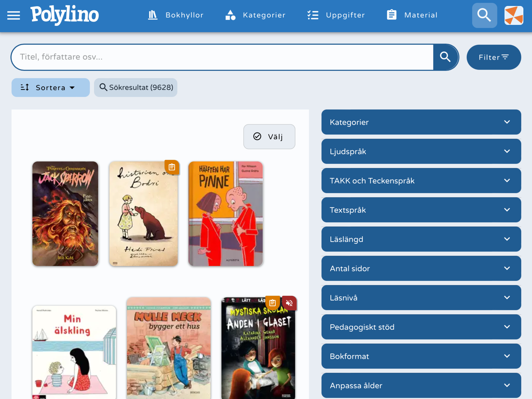Open Historien om Bodri book cover

click(143, 214)
